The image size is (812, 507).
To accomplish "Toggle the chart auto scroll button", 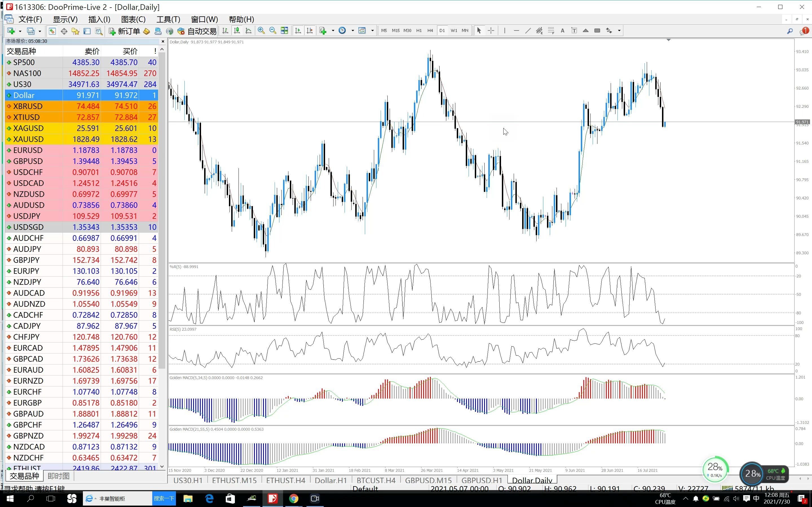I will click(x=298, y=30).
